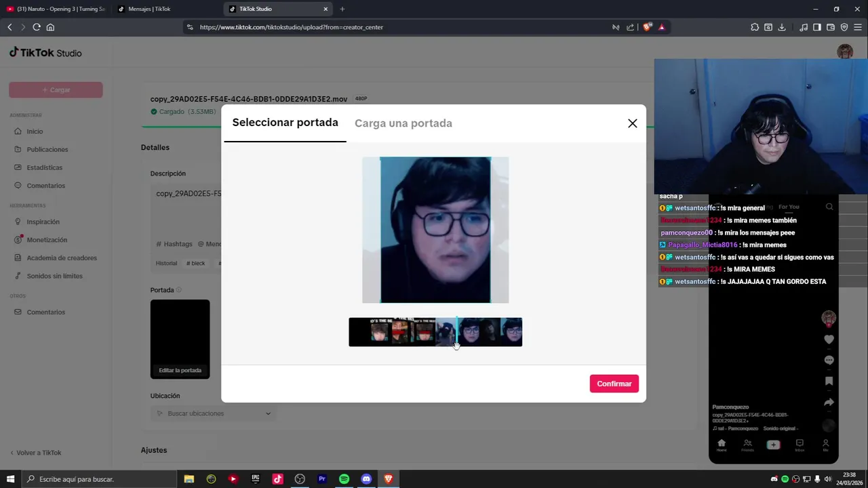
Task: Open Inspiración in the sidebar
Action: click(43, 222)
